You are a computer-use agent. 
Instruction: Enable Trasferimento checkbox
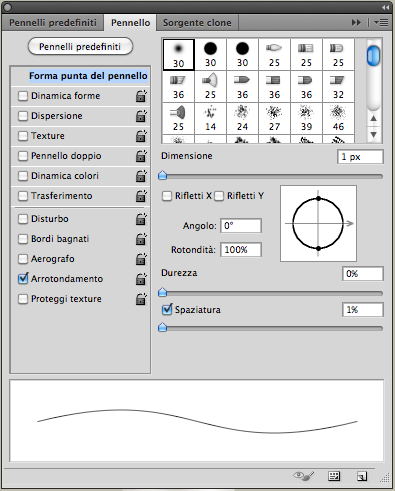pos(23,196)
